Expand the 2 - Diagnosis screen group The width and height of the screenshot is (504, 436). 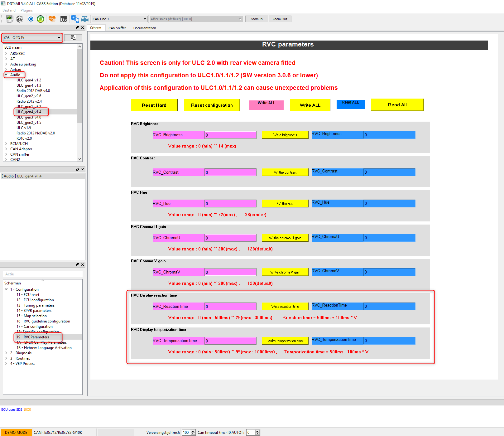click(6, 353)
